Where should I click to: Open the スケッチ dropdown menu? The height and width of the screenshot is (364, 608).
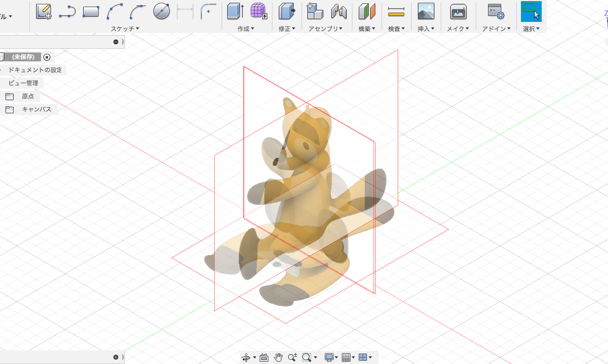click(x=125, y=28)
